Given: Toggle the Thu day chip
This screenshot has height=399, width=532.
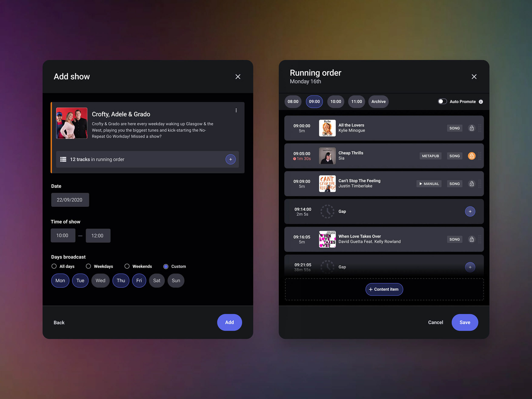Looking at the screenshot, I should 121,280.
